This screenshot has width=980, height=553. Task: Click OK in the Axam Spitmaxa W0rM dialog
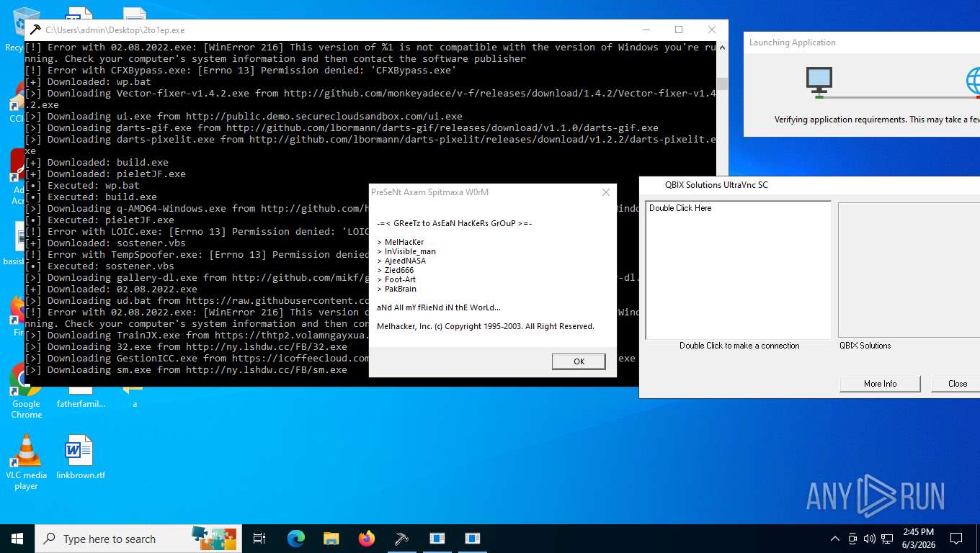point(579,361)
